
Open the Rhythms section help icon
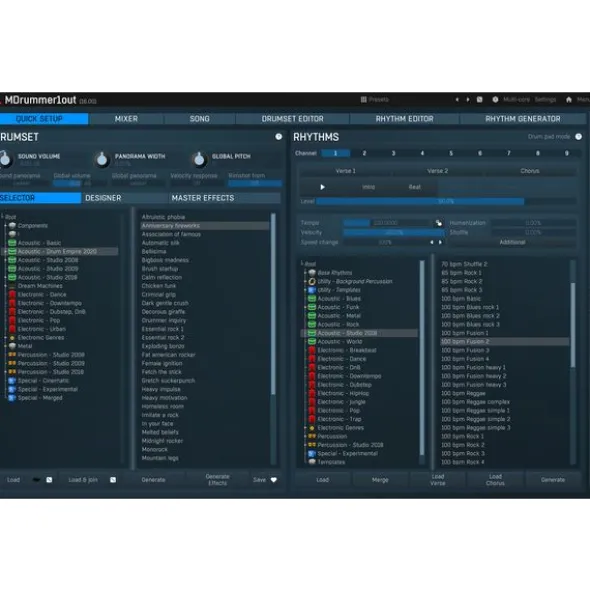[x=579, y=137]
